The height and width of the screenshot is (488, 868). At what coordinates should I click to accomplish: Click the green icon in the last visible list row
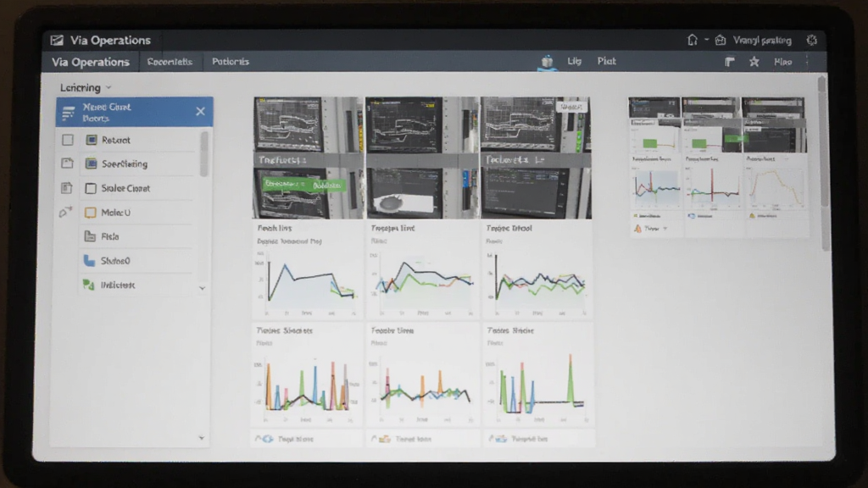88,285
